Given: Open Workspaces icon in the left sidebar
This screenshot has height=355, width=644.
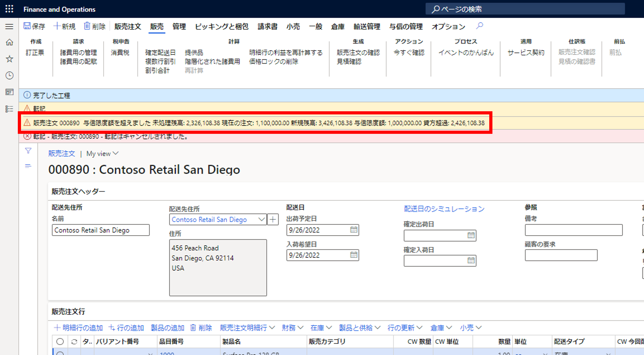Looking at the screenshot, I should point(9,92).
